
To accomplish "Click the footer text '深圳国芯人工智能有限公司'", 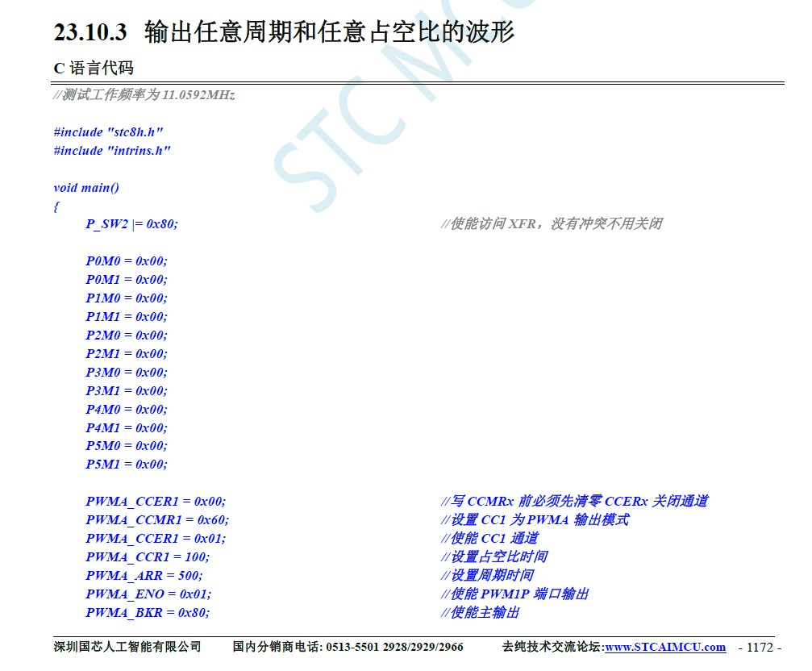I will (127, 647).
